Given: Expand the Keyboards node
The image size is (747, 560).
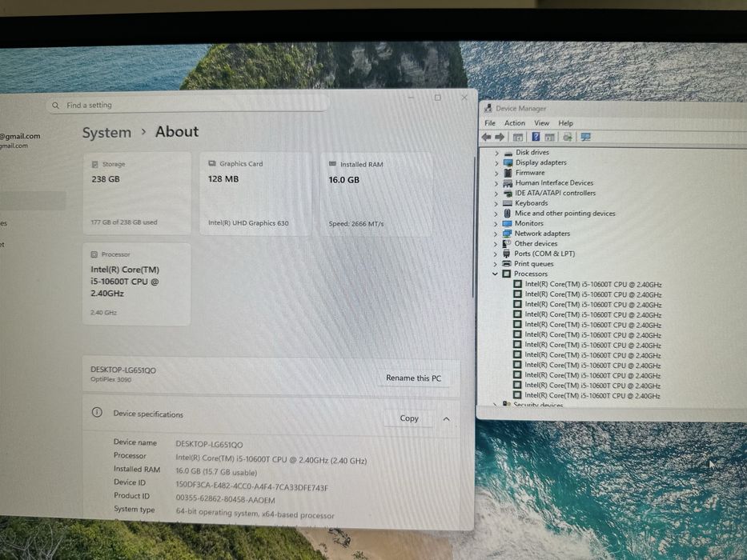Looking at the screenshot, I should [x=496, y=203].
